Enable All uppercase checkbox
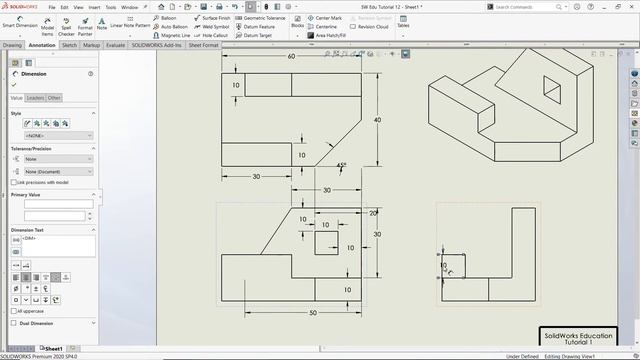Image resolution: width=640 pixels, height=360 pixels. 14,311
